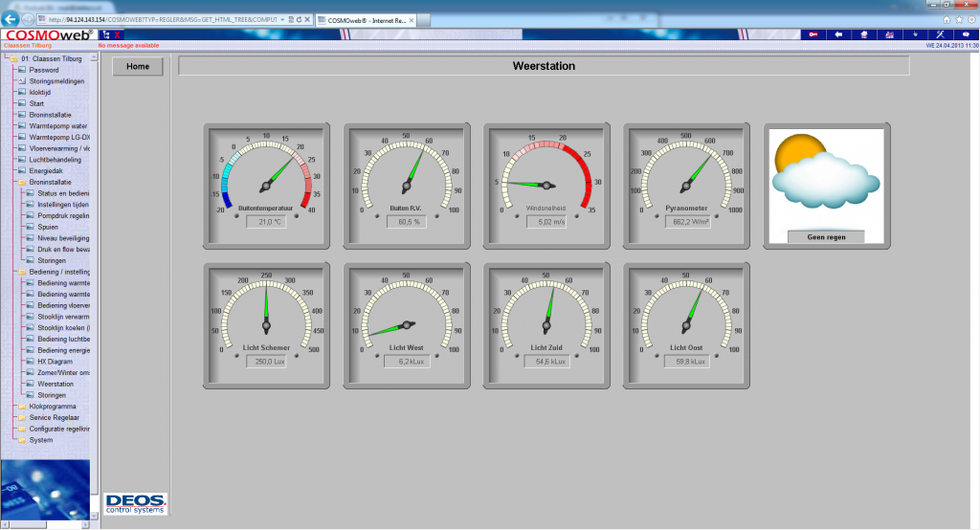Open the Storingsmeldingen page

pyautogui.click(x=56, y=81)
